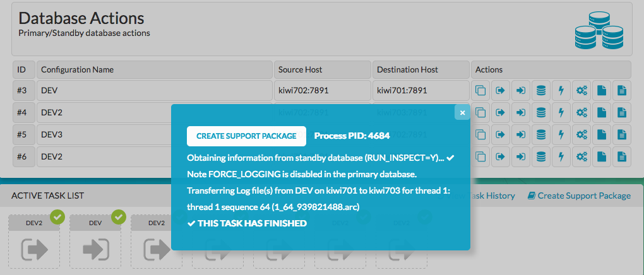Click the Destination Host column header

pos(421,70)
